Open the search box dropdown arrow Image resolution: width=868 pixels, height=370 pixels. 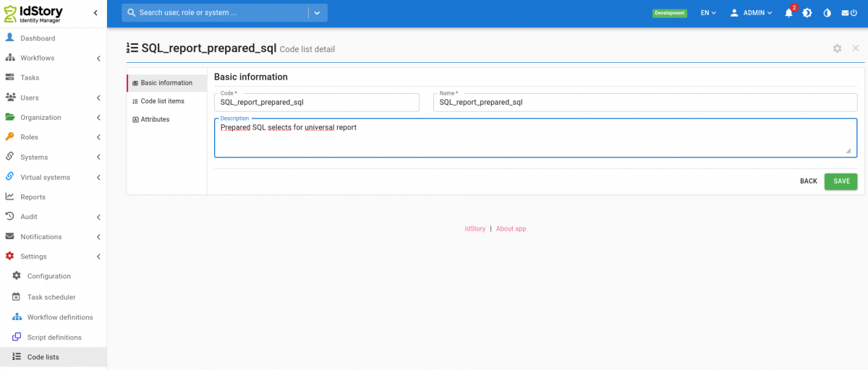click(x=318, y=13)
